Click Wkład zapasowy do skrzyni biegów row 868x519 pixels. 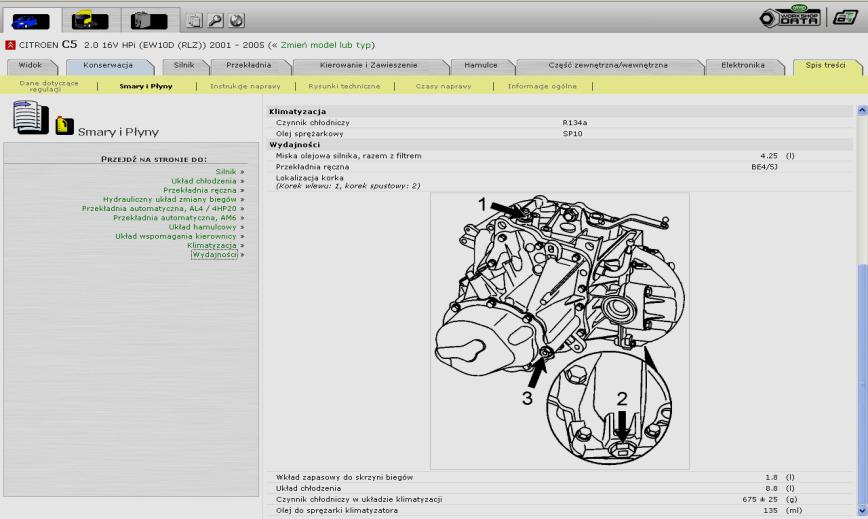tap(560, 478)
